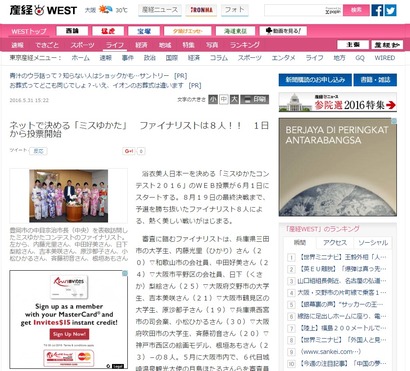Click AdChoices icon on Berjaya ad
Viewport: 410px width, 371px height.
(394, 121)
